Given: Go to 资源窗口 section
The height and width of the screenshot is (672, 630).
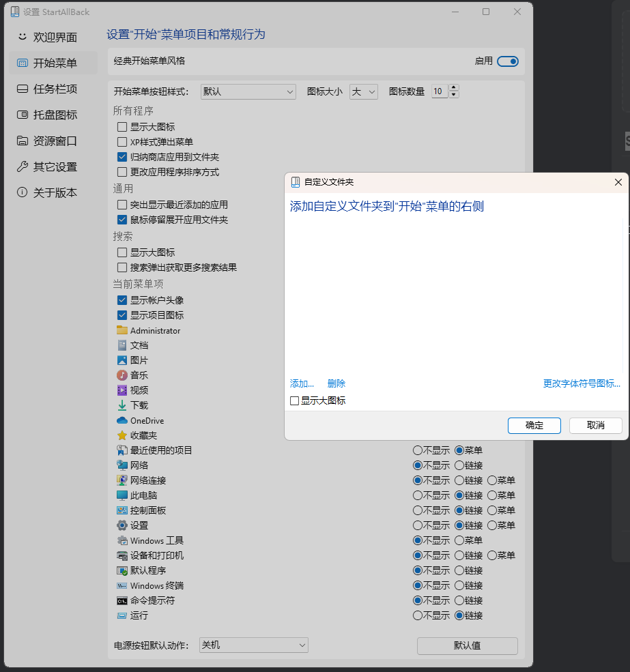Looking at the screenshot, I should [54, 141].
